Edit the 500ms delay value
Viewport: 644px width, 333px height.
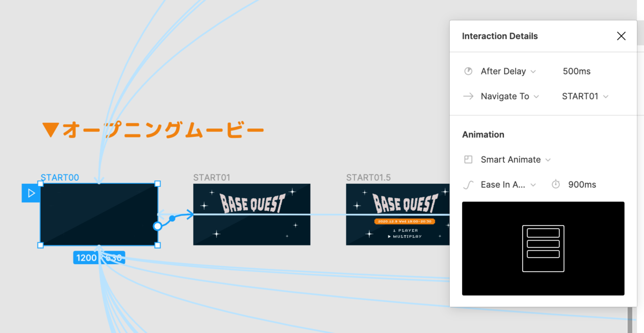[576, 71]
